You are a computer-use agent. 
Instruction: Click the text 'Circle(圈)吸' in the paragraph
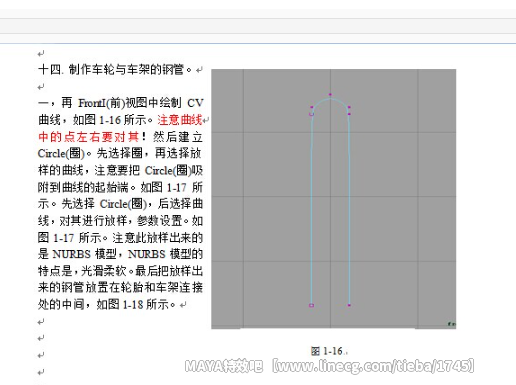[x=174, y=170]
